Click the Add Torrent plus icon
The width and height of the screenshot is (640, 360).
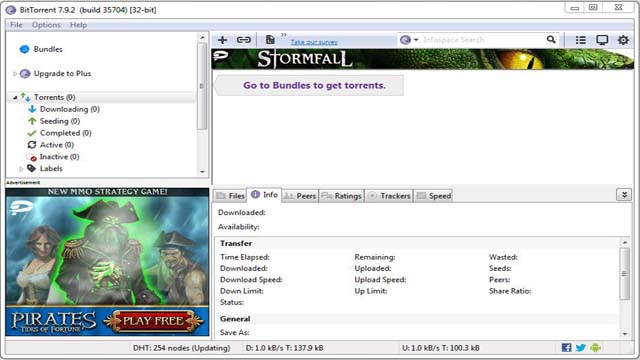click(222, 40)
